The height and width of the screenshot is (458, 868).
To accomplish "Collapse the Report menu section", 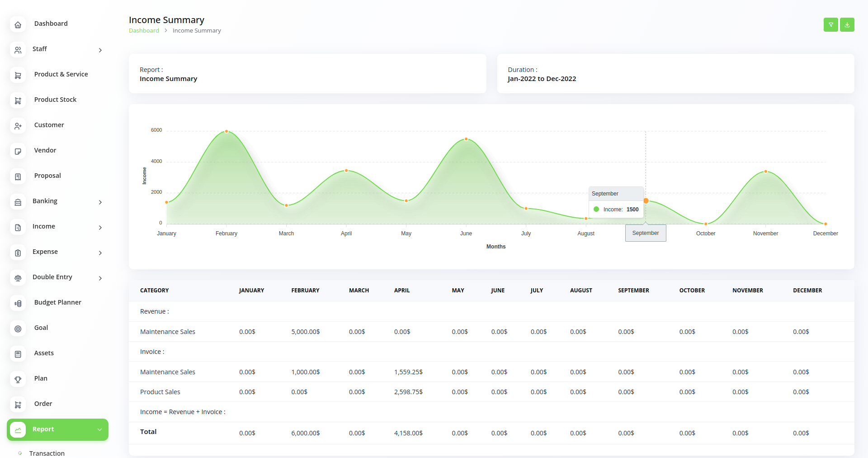I will [99, 429].
